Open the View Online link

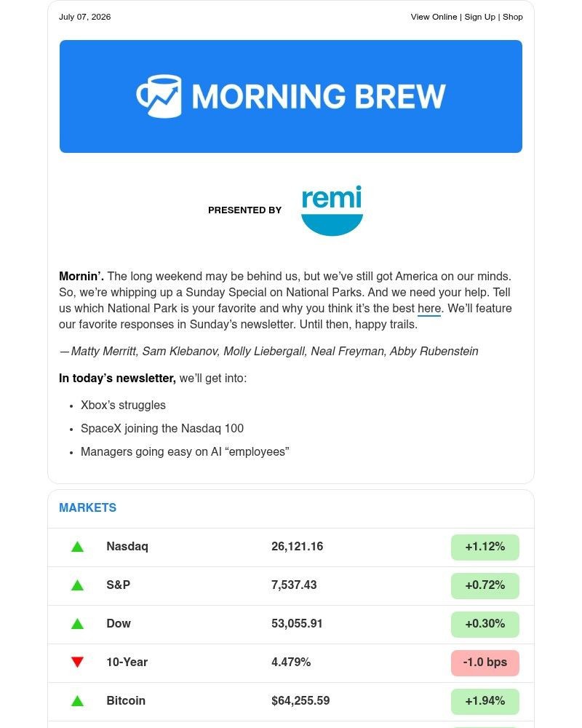(x=434, y=17)
